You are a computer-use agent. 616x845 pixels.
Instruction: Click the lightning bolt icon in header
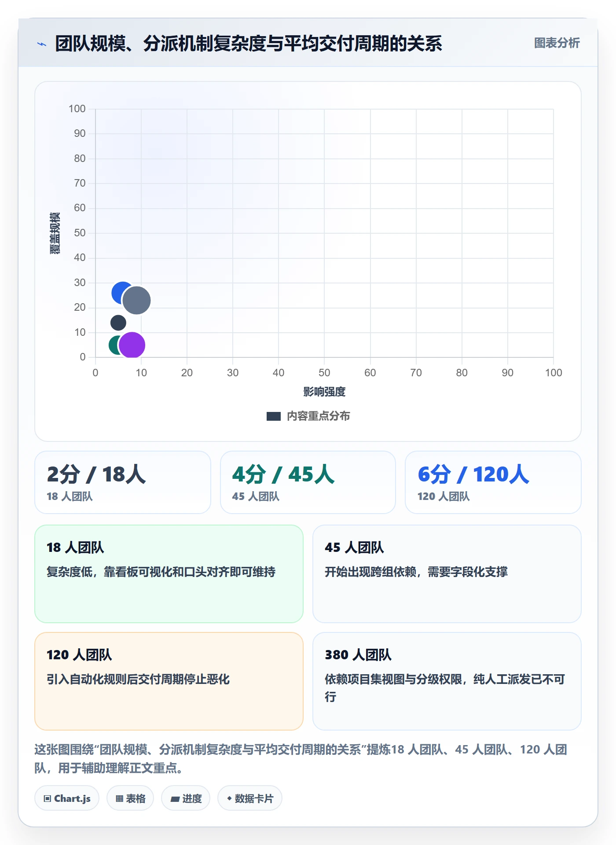(42, 44)
